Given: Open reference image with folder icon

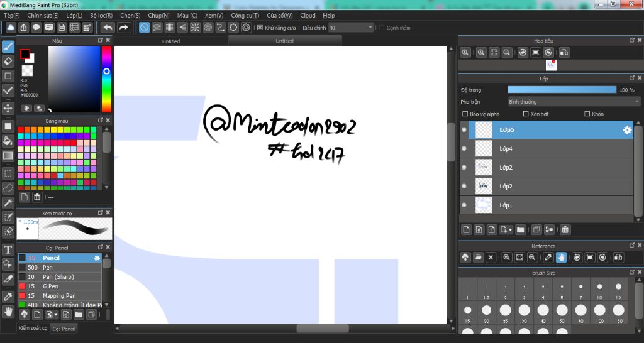Looking at the screenshot, I should 478,258.
